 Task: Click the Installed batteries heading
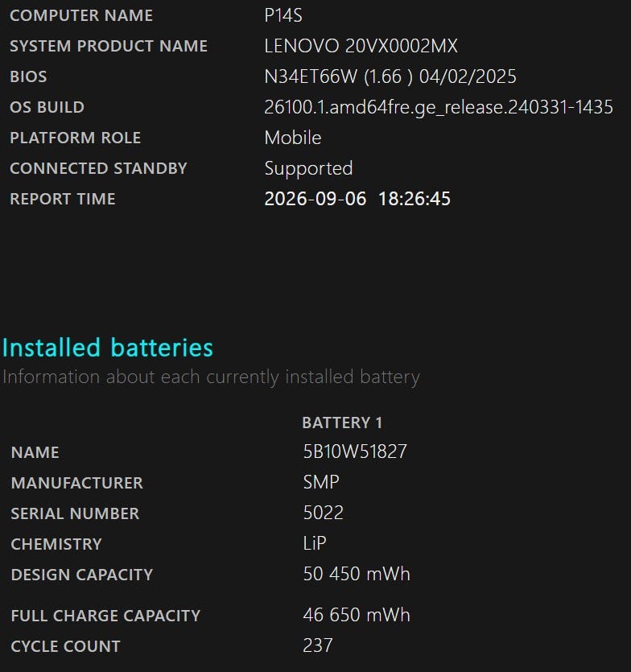(108, 348)
